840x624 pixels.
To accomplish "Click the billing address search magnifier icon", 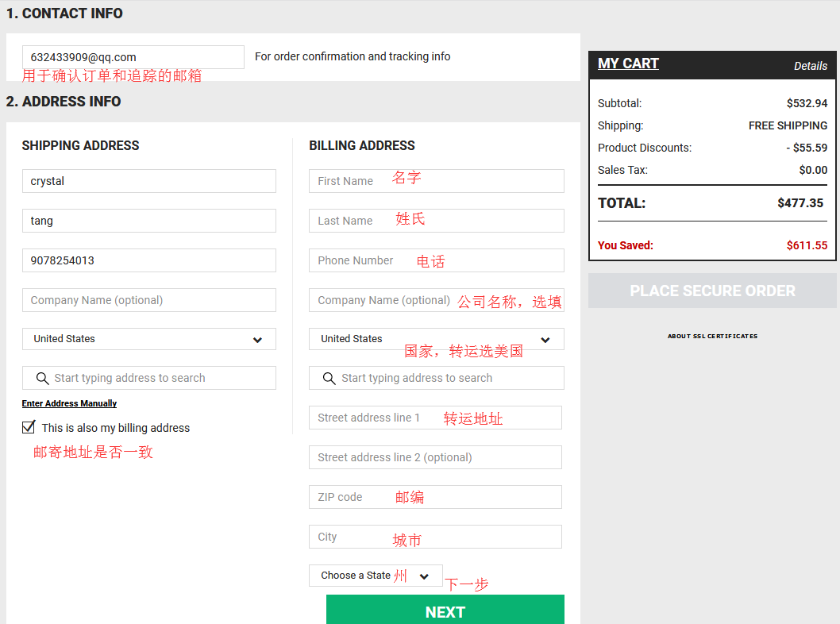I will 329,379.
